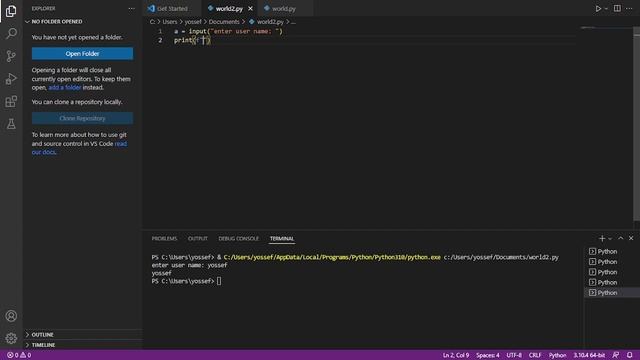
Task: Click the yossef breadcrumb segment
Action: 193,22
